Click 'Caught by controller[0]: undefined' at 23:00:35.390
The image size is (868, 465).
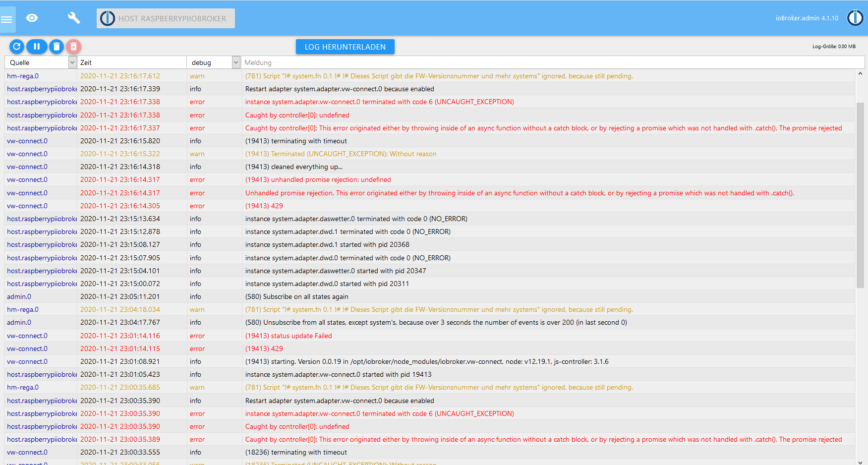[297, 426]
